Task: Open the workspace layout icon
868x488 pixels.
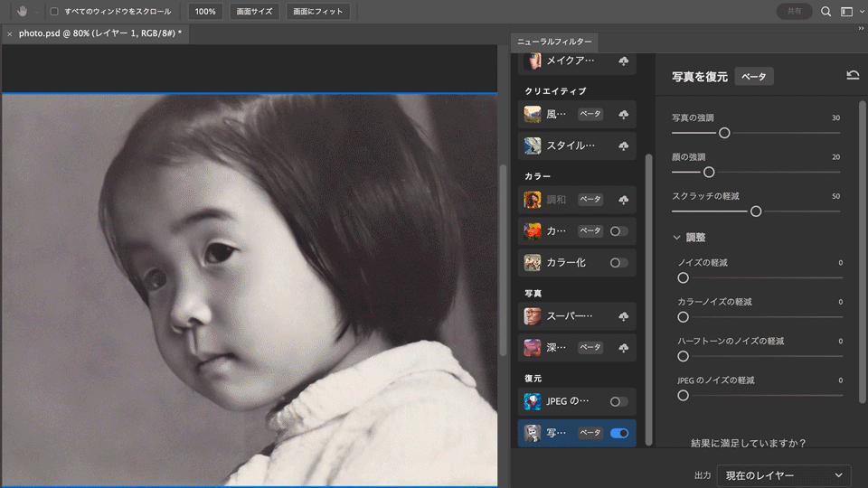Action: point(846,12)
